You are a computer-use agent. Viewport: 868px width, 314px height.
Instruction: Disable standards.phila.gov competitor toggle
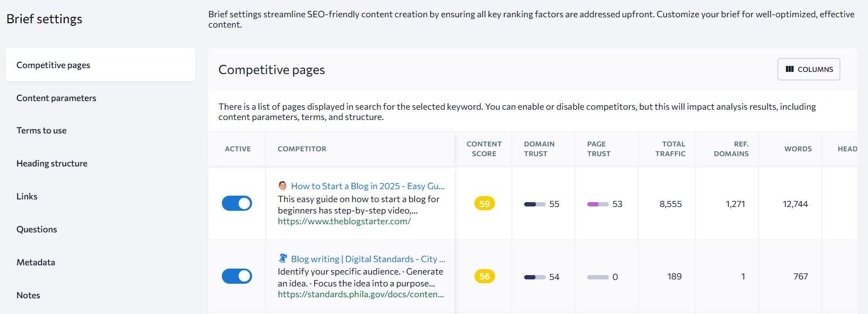pyautogui.click(x=237, y=276)
